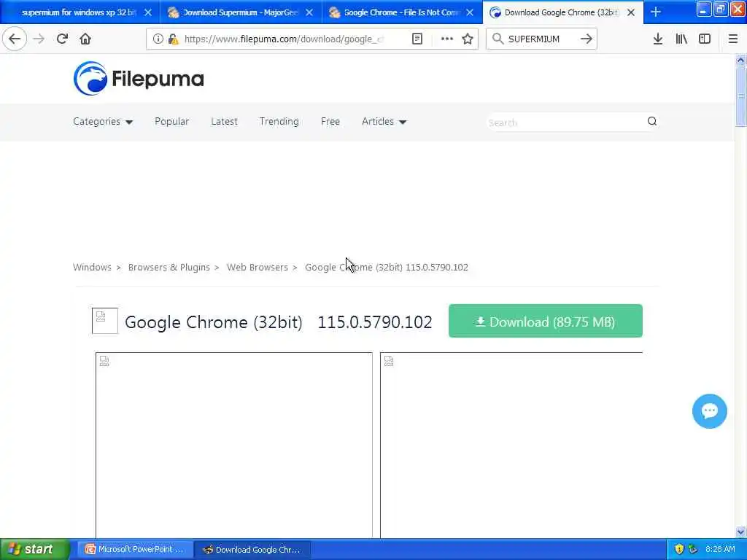This screenshot has width=747, height=560.
Task: Click the vertical scrollbar thumb
Action: 740,97
